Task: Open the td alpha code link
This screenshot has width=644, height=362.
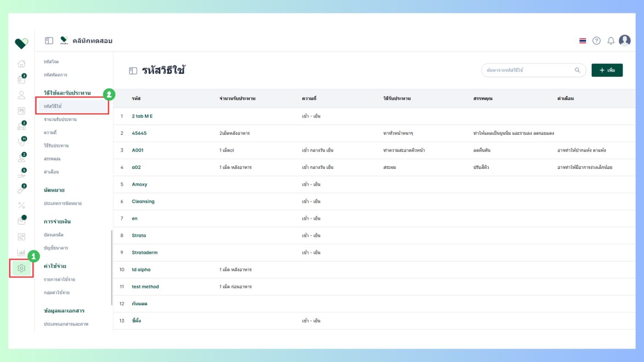Action: [141, 270]
